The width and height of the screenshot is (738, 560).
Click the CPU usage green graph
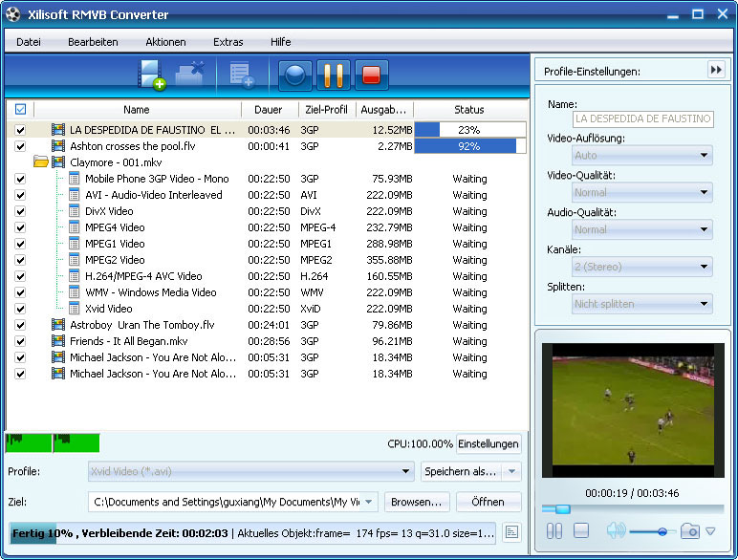click(x=53, y=443)
